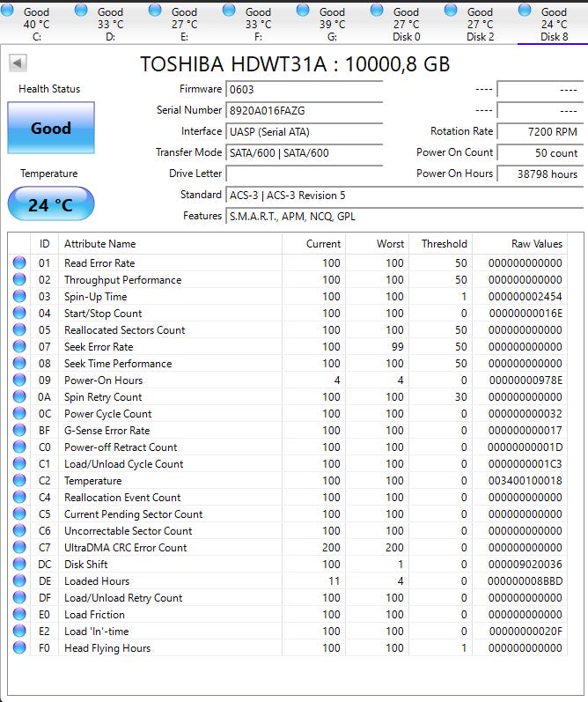Switch to the Disk 8 tab
588x702 pixels.
[554, 23]
